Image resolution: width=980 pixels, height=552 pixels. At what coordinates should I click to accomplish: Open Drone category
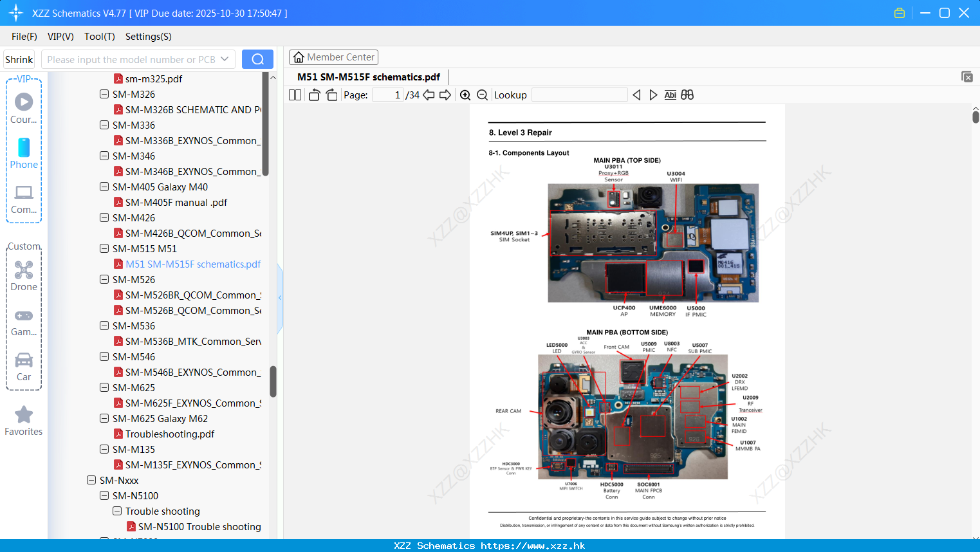point(24,277)
